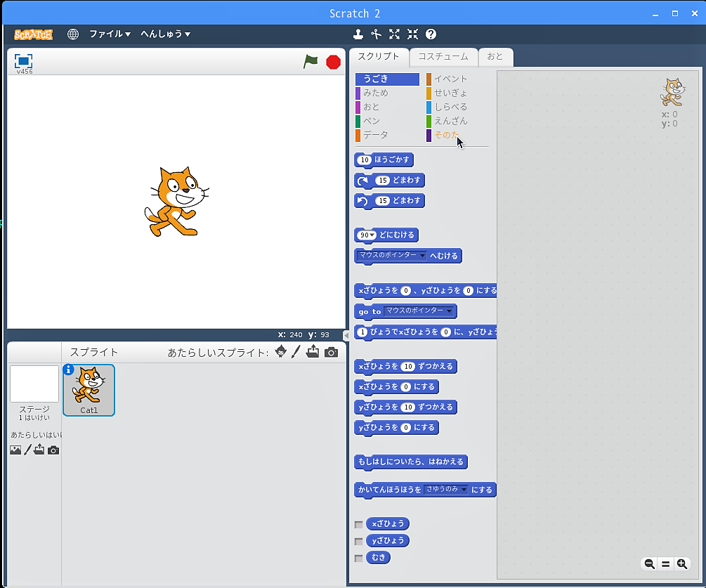Select the ステージ backdrop thumbnail
Image resolution: width=706 pixels, height=588 pixels.
coord(34,384)
